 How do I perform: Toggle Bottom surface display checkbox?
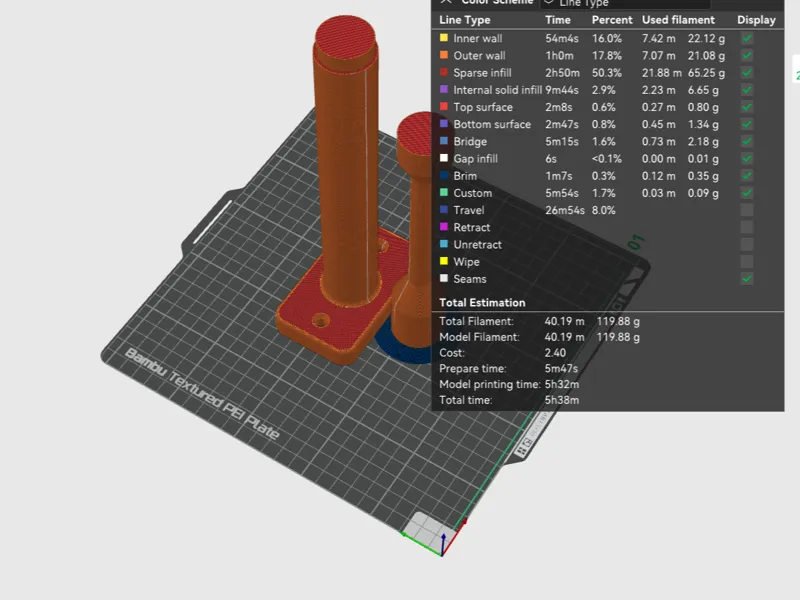click(746, 124)
